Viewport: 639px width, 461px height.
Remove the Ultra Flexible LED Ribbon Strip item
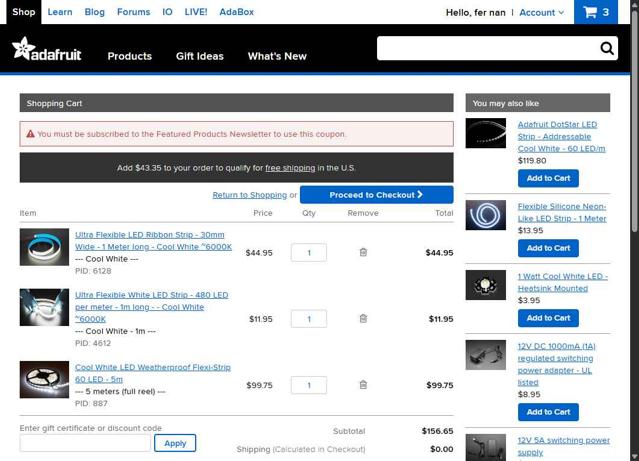click(363, 252)
